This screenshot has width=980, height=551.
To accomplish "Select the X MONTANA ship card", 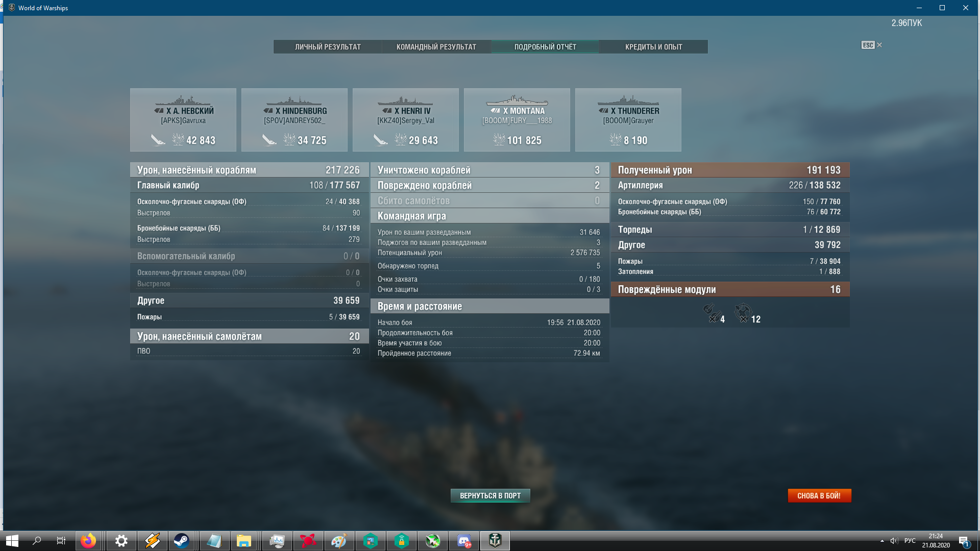I will coord(517,120).
